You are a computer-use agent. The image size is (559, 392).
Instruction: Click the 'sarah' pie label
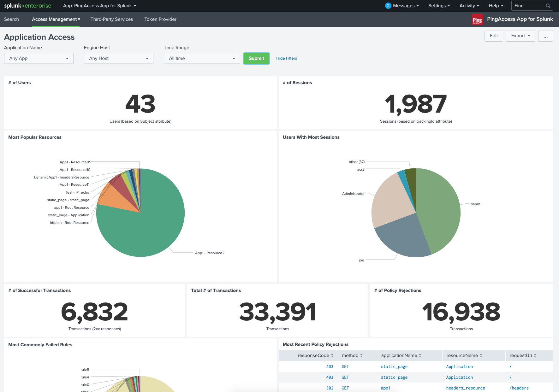[x=475, y=204]
